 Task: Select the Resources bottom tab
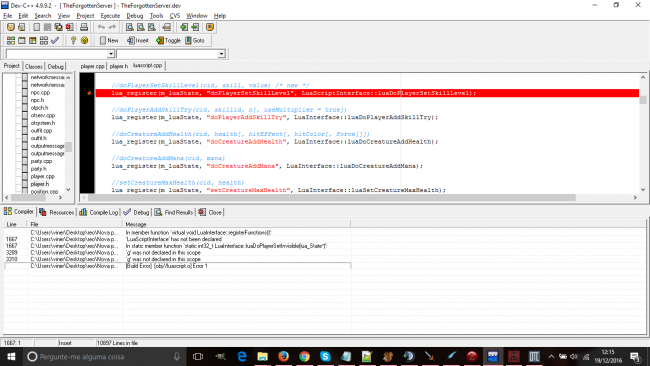tap(57, 212)
